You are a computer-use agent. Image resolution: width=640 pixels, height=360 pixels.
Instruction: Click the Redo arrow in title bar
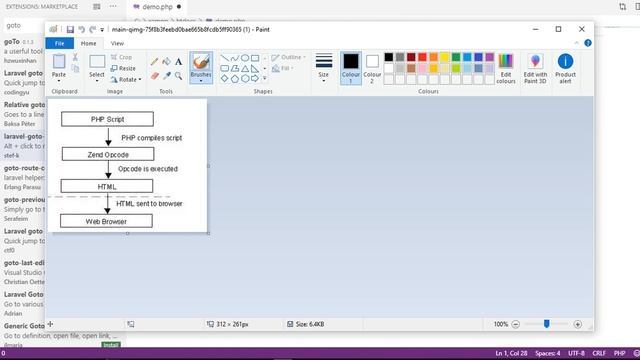tap(93, 29)
